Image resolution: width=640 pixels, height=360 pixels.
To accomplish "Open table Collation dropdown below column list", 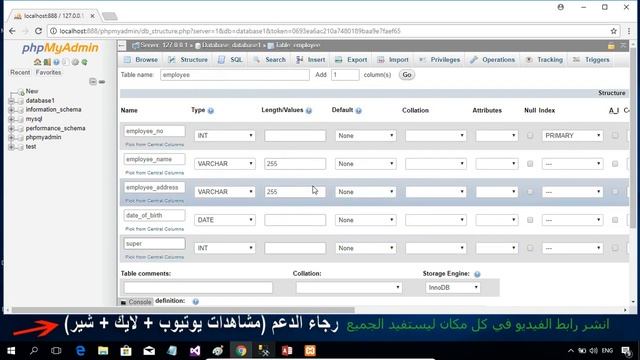I will tap(349, 288).
